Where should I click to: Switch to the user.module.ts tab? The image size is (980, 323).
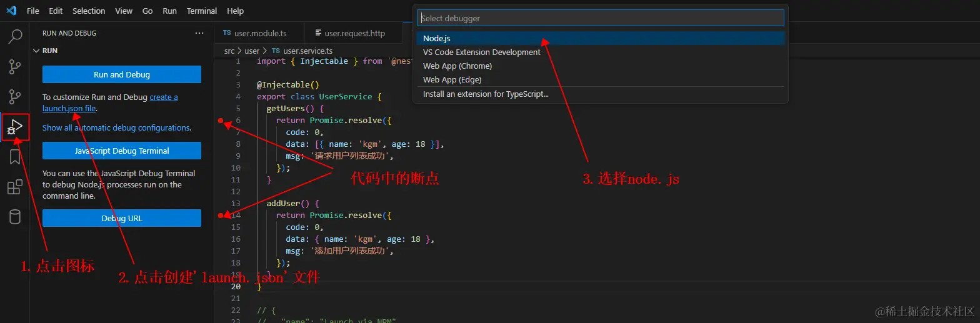(259, 33)
